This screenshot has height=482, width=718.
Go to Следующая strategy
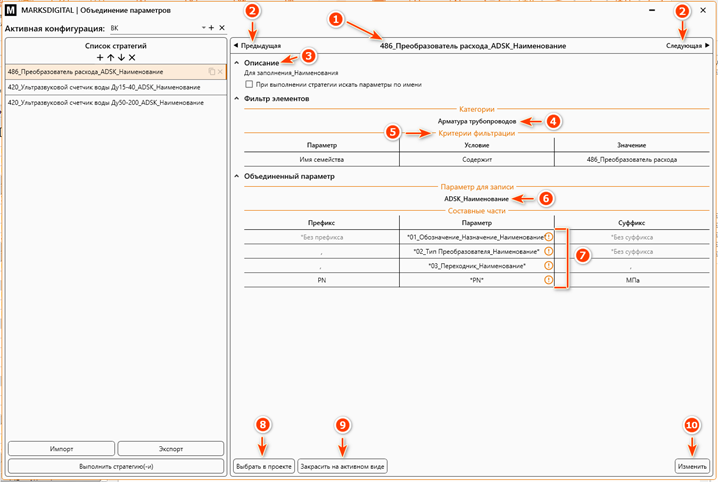(x=688, y=46)
